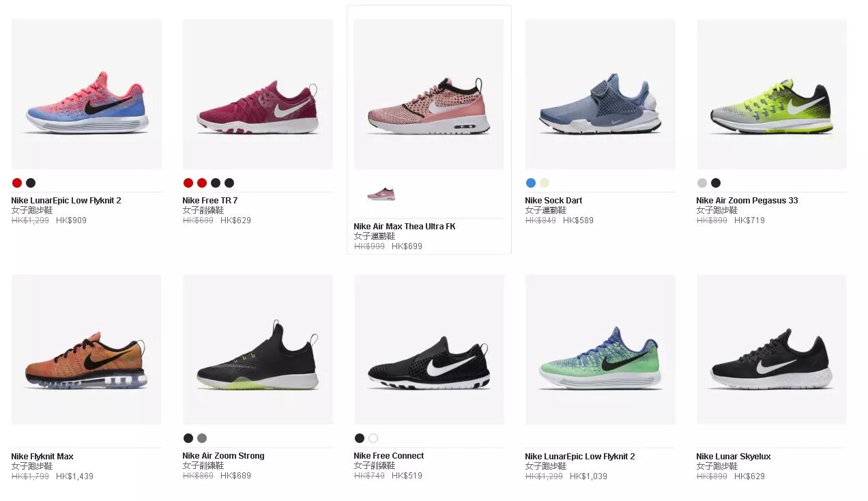Click the small Air Max Thea colorway thumbnail

381,194
